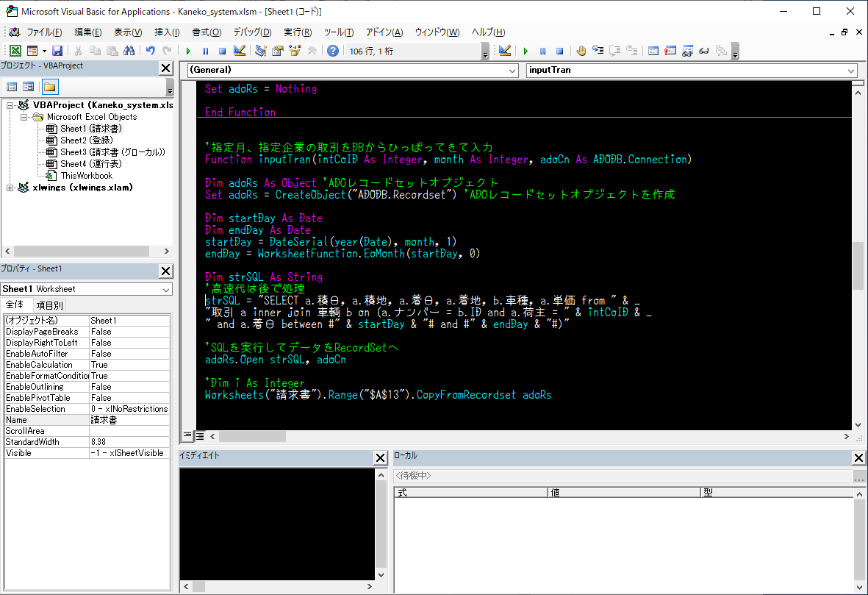Screen dimensions: 868x595
Task: Open the Sheet1 Worksheet properties object dropdown
Action: pos(166,289)
